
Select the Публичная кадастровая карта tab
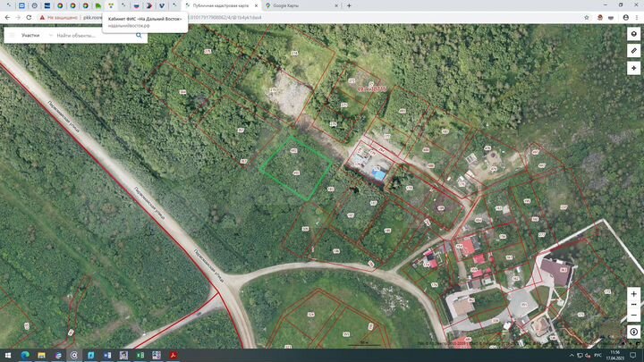[221, 5]
